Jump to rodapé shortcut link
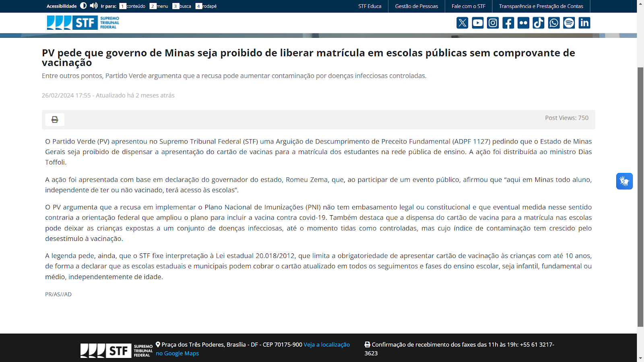 tap(206, 6)
